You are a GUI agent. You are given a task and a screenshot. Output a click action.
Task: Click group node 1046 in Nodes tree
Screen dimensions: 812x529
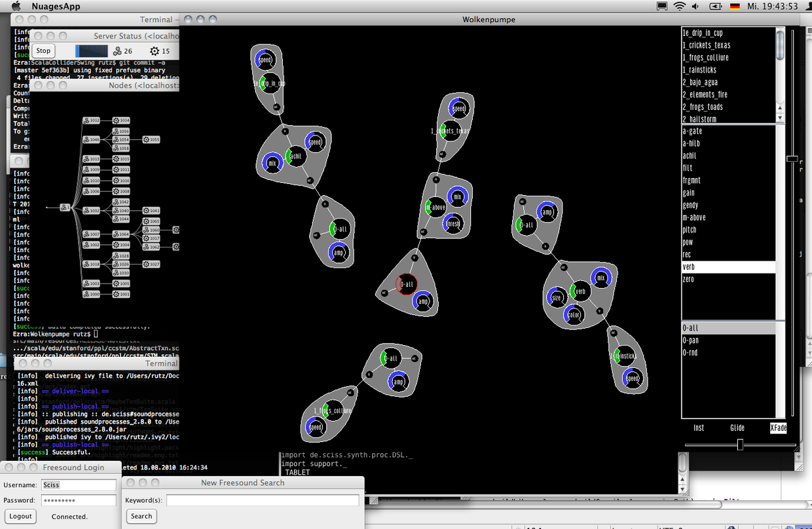(x=92, y=139)
